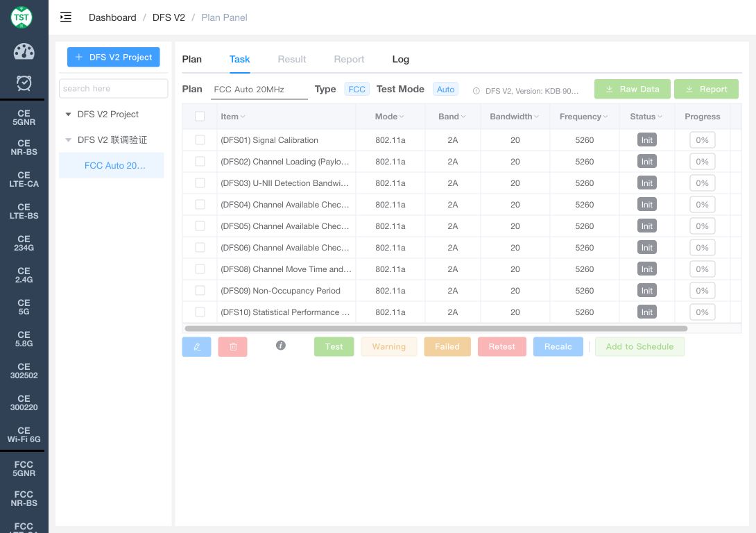Open CE 5GNR module in sidebar
Viewport: 756px width, 533px height.
click(24, 118)
